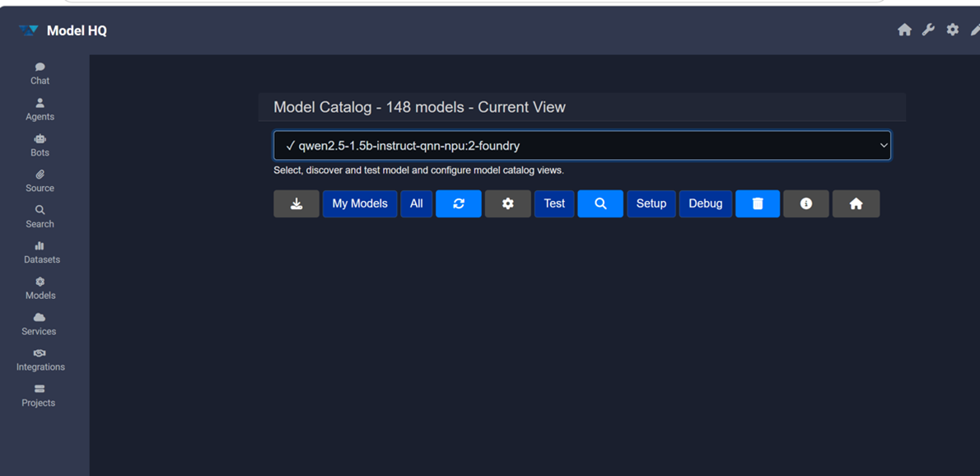Expand the model selection dropdown
Screen dimensions: 980x476
(581, 146)
